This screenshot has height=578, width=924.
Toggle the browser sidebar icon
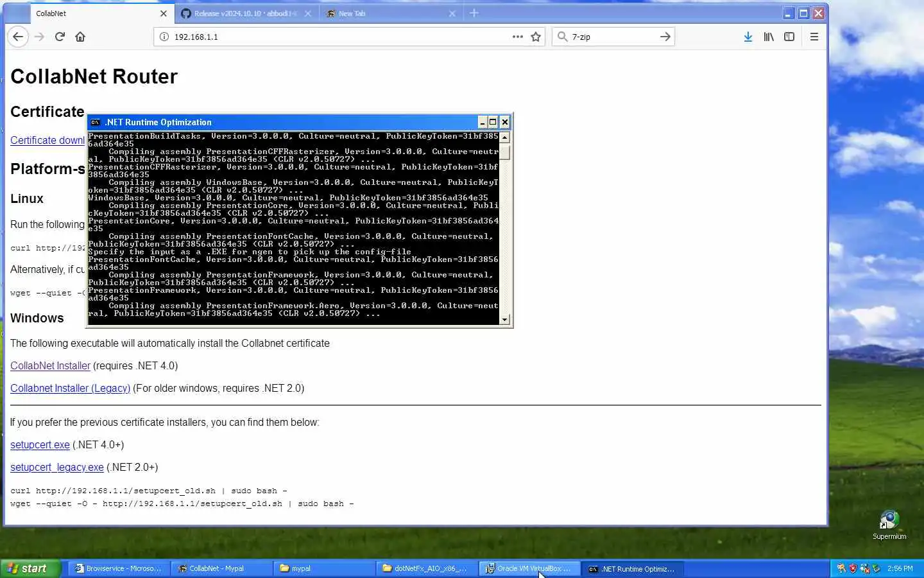789,37
